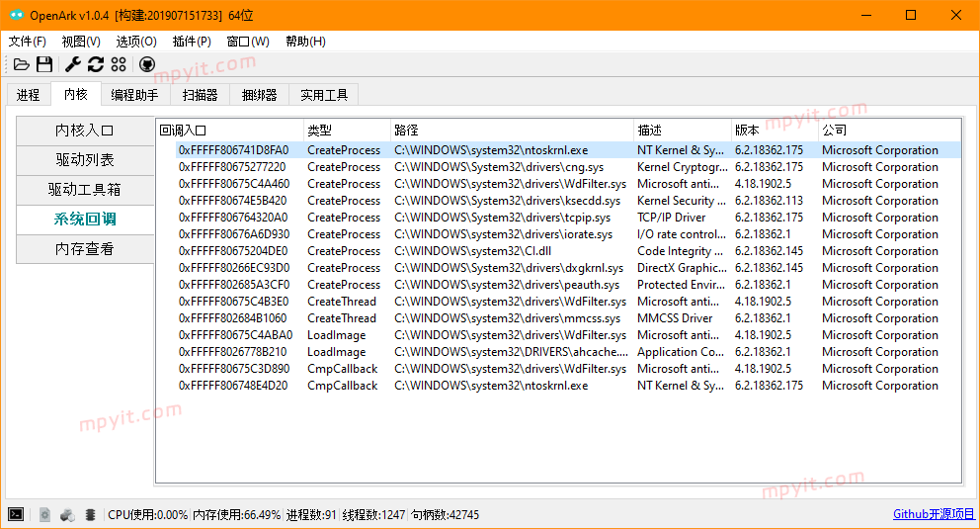Screen dimensions: 980x529
Task: Sort by the 类型 column header
Action: pos(347,131)
